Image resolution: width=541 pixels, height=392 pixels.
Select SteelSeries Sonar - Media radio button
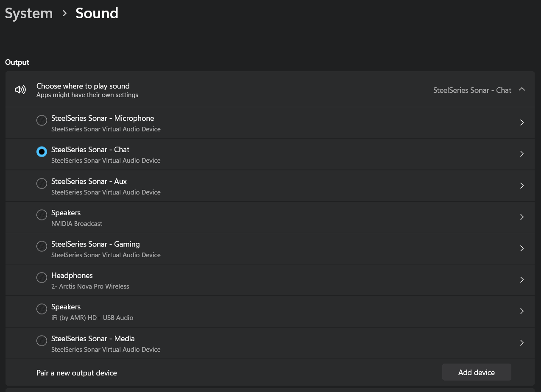tap(42, 341)
